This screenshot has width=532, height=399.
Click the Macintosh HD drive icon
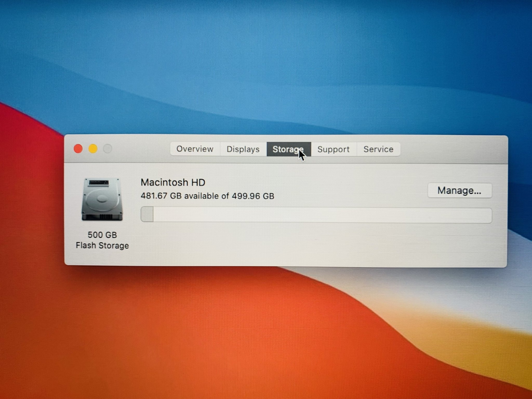point(102,199)
